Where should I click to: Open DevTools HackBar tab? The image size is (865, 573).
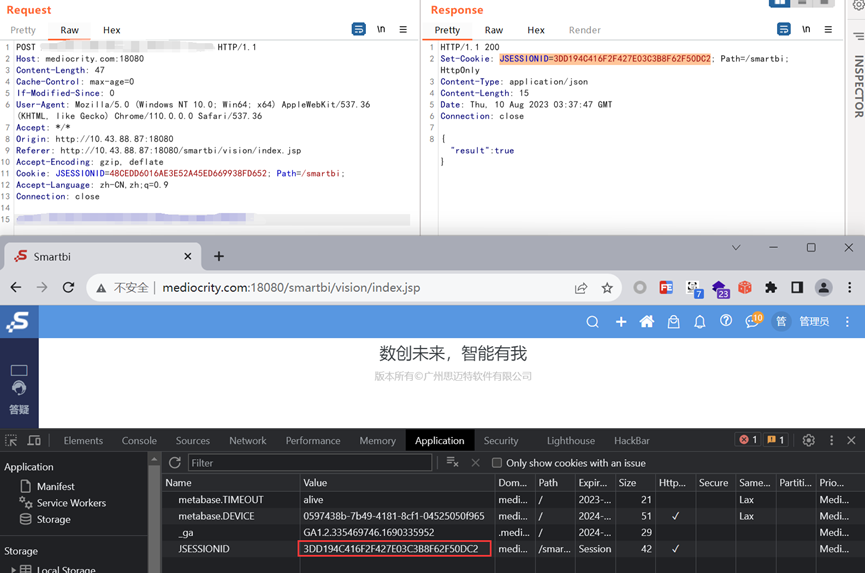click(x=632, y=441)
